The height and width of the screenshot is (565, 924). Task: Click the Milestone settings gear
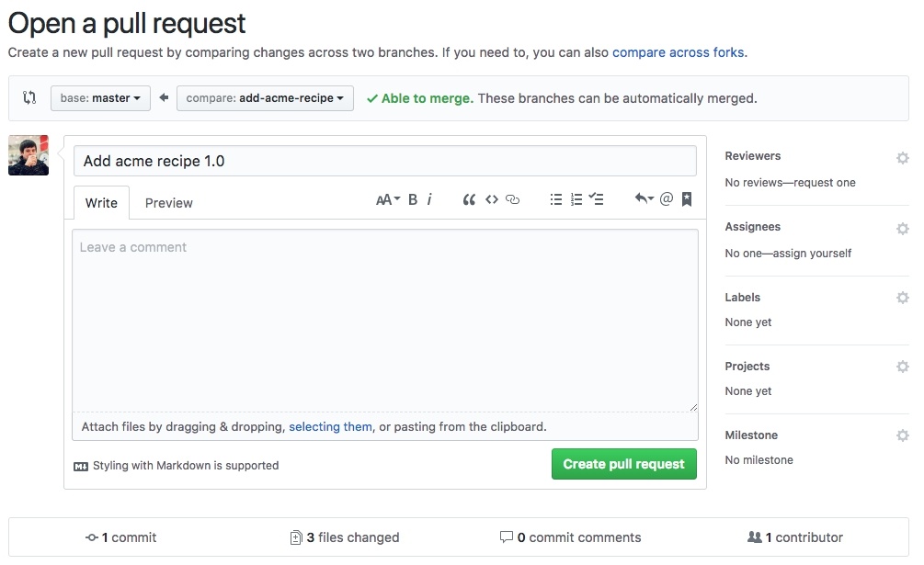point(902,435)
